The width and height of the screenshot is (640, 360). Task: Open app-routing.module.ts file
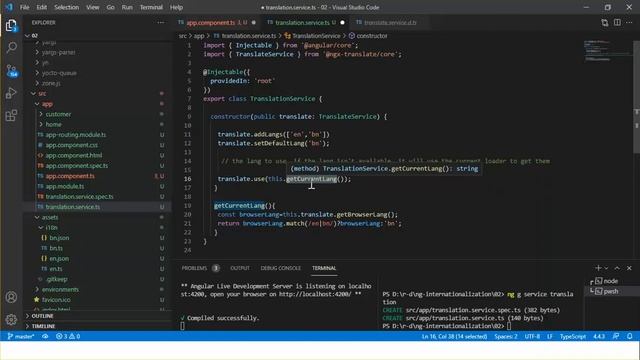[76, 134]
